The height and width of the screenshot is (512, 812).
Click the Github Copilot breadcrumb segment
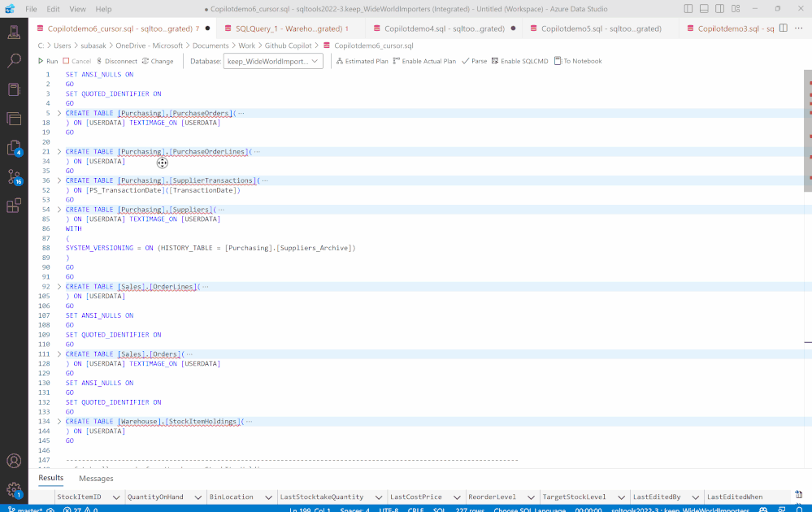coord(288,46)
